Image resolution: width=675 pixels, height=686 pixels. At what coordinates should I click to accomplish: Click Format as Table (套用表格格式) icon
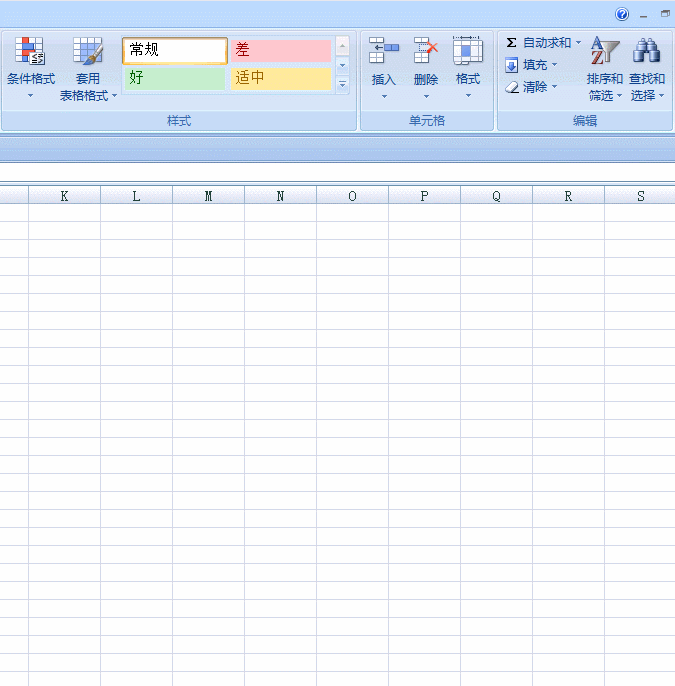coord(88,51)
